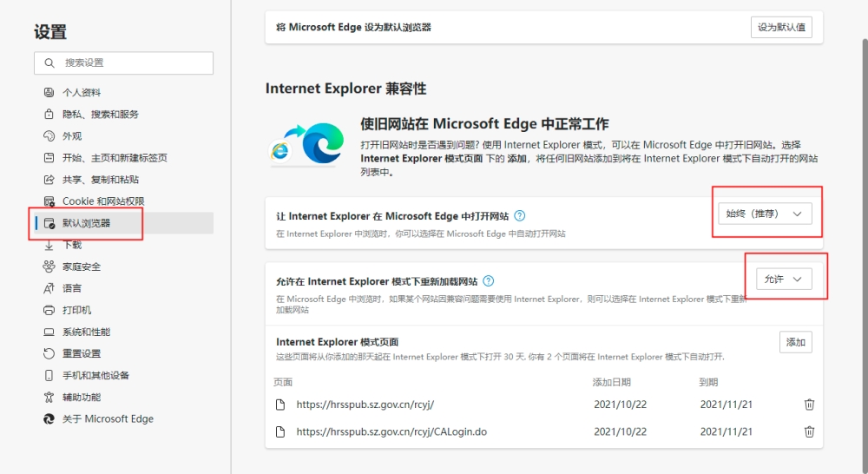Click 2021/10/22 in the rcyj/ row
This screenshot has height=474, width=868.
point(620,405)
